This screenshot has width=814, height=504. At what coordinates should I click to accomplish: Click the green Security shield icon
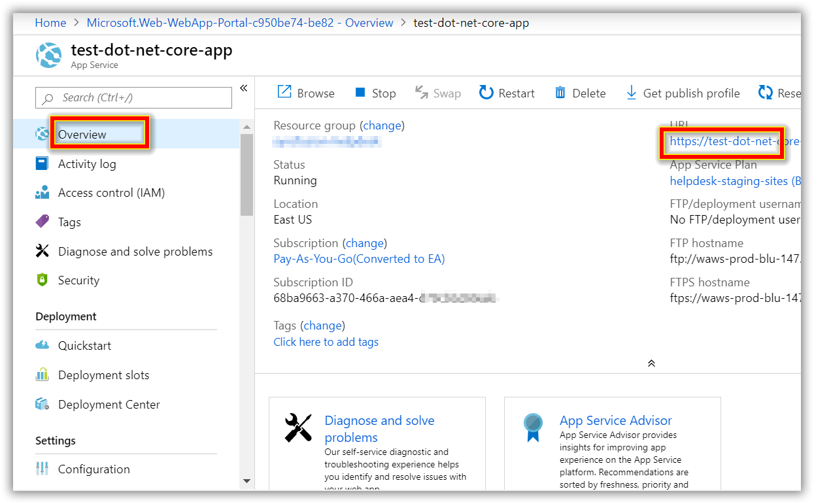42,280
